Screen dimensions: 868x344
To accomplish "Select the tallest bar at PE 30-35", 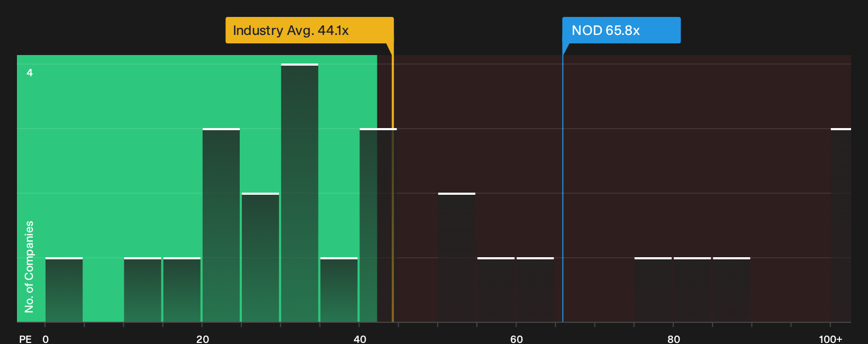I will [x=300, y=193].
